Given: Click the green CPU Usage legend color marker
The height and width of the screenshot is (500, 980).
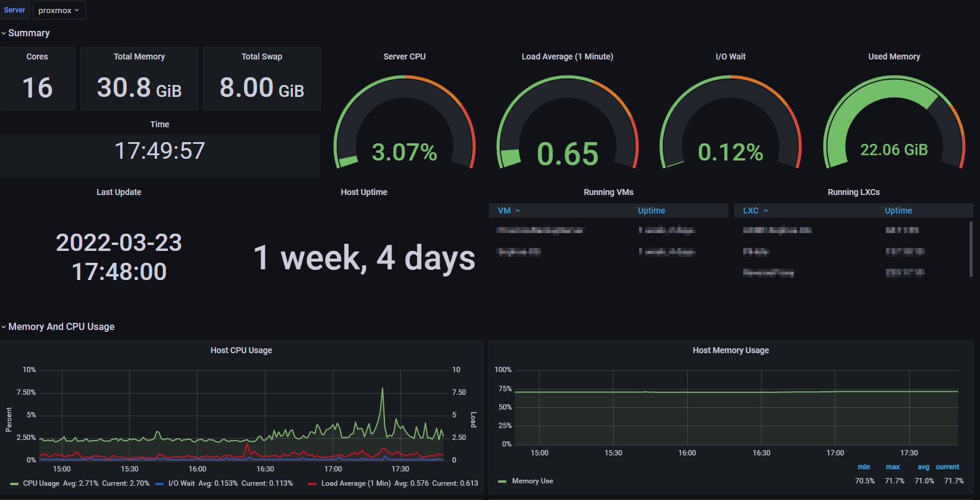Looking at the screenshot, I should (x=14, y=484).
